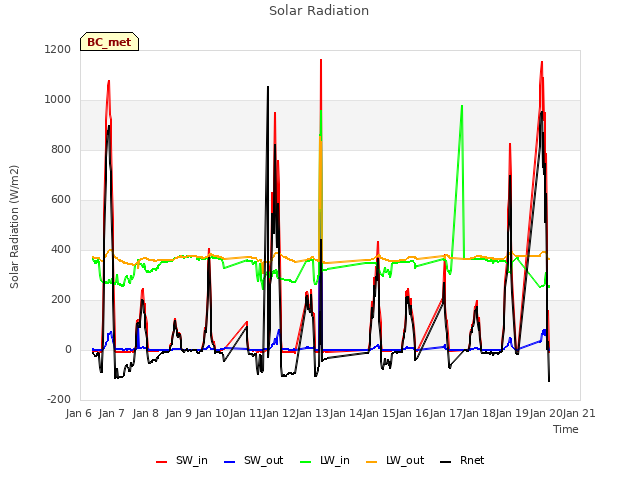
Task: Click the Jan 7 x-axis tick label
Action: pos(112,414)
